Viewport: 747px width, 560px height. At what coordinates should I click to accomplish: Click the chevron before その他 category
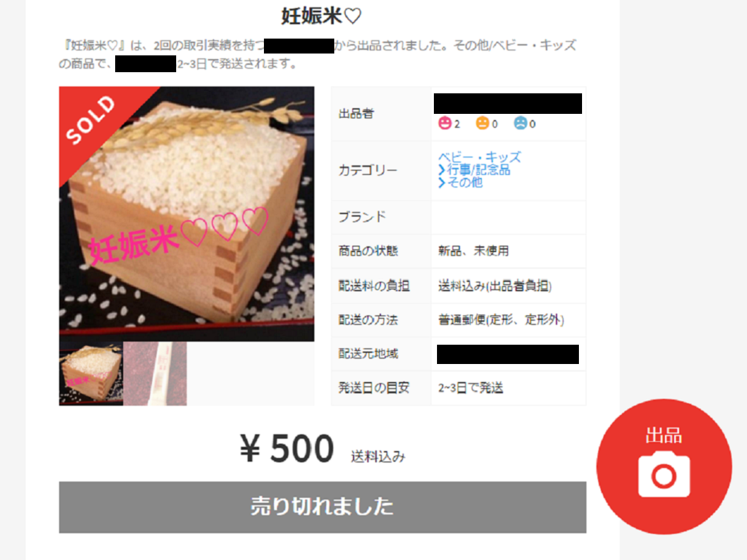441,183
